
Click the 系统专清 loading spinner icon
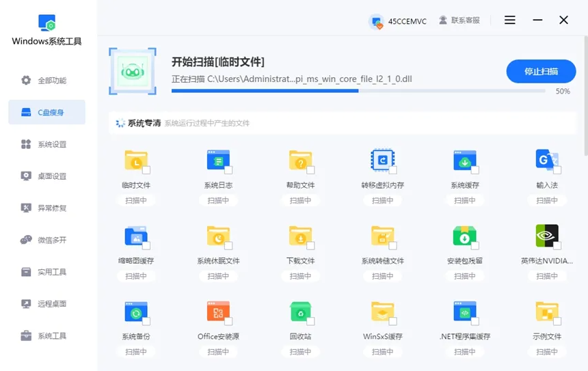click(120, 123)
